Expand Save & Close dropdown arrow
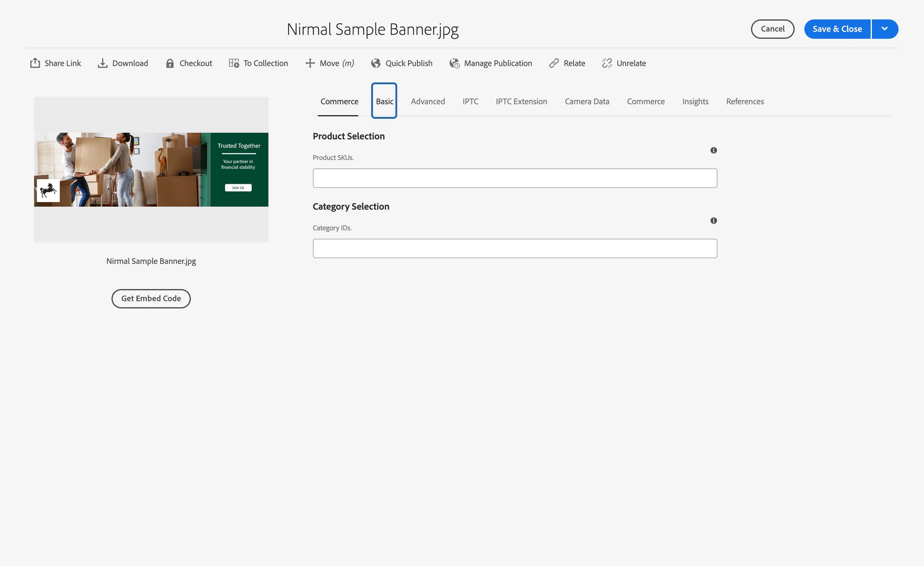 pos(885,29)
